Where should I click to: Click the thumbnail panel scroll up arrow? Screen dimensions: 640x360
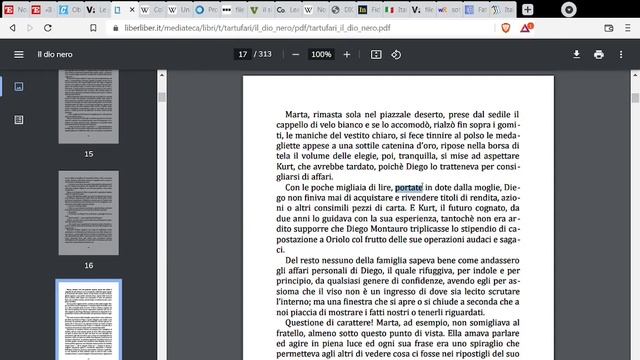tap(162, 75)
